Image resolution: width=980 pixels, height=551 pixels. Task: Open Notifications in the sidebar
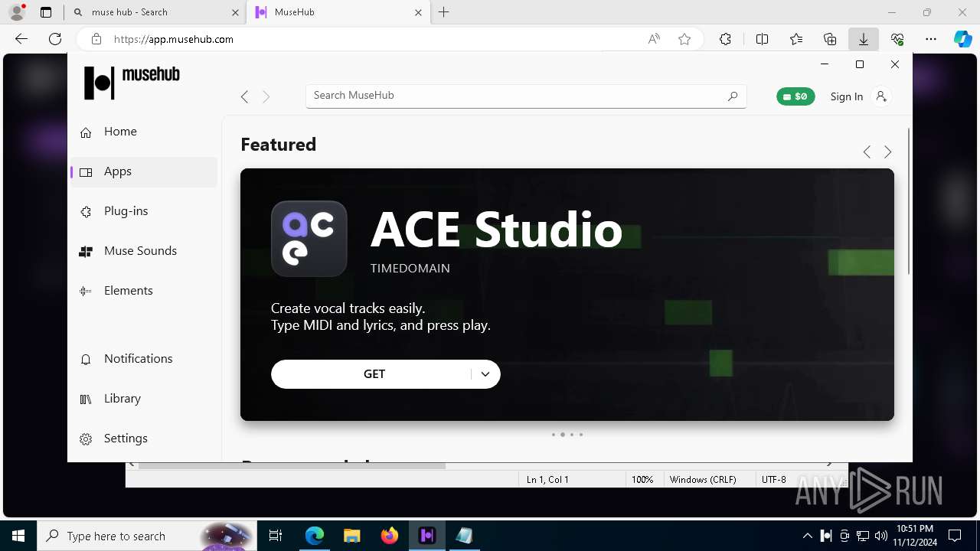[x=143, y=359]
